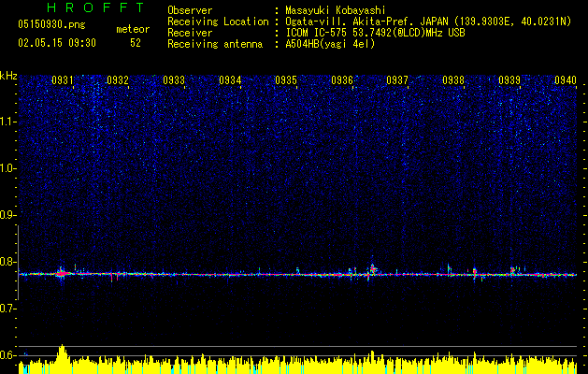Image resolution: width=588 pixels, height=374 pixels.
Task: Click the meteor label
Action: point(133,29)
